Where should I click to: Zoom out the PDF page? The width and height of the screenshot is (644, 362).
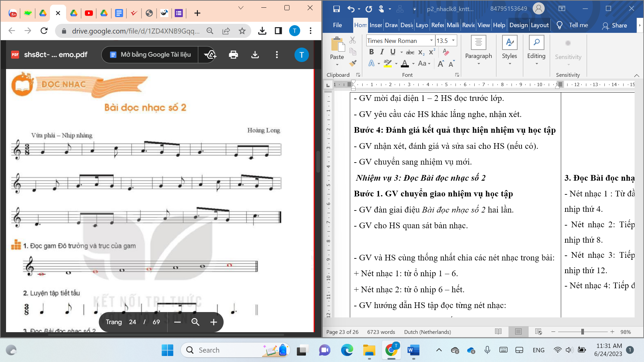pos(177,322)
